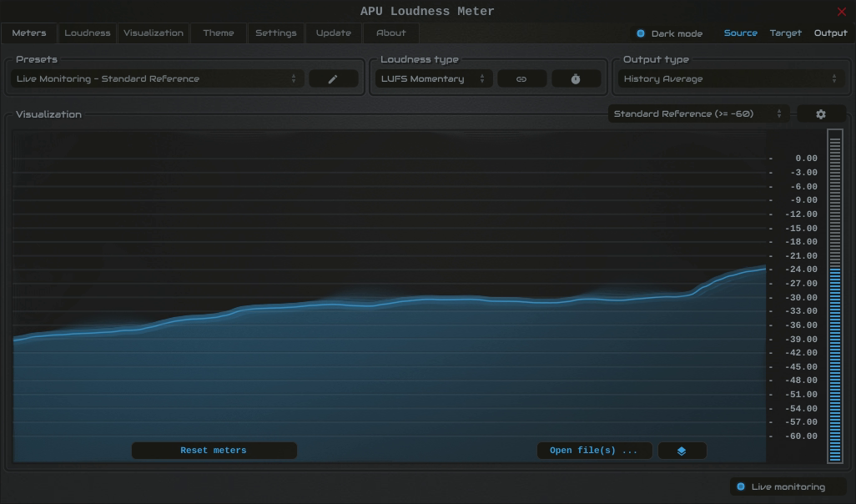Edit the preset with the pencil icon
856x504 pixels.
point(333,78)
